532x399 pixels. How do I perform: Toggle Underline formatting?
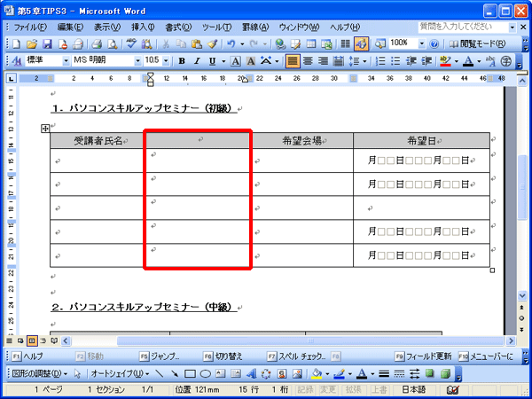[x=213, y=61]
